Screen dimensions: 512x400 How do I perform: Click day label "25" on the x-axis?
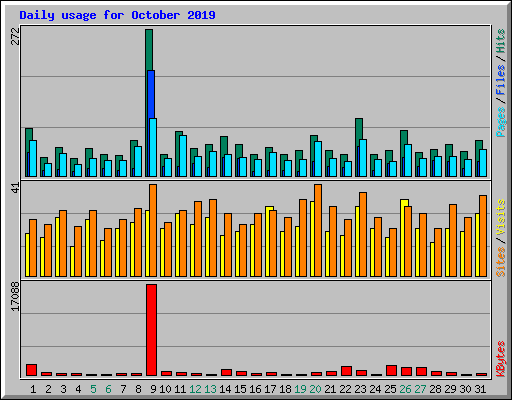tap(390, 389)
